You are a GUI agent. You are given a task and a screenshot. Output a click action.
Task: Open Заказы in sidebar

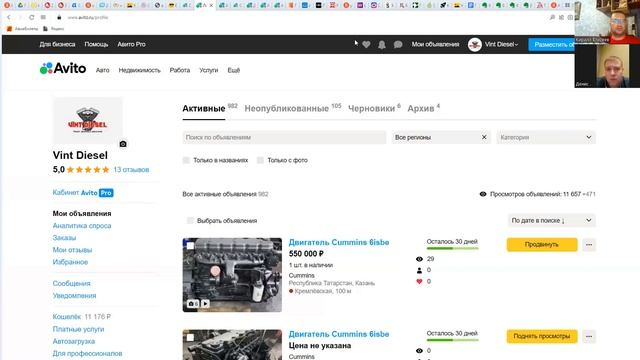(64, 238)
